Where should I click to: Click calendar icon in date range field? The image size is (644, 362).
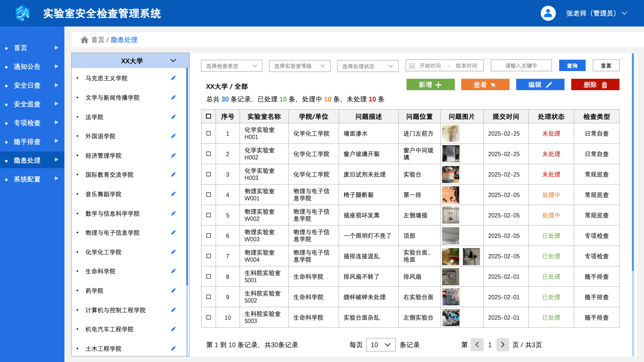pyautogui.click(x=412, y=66)
